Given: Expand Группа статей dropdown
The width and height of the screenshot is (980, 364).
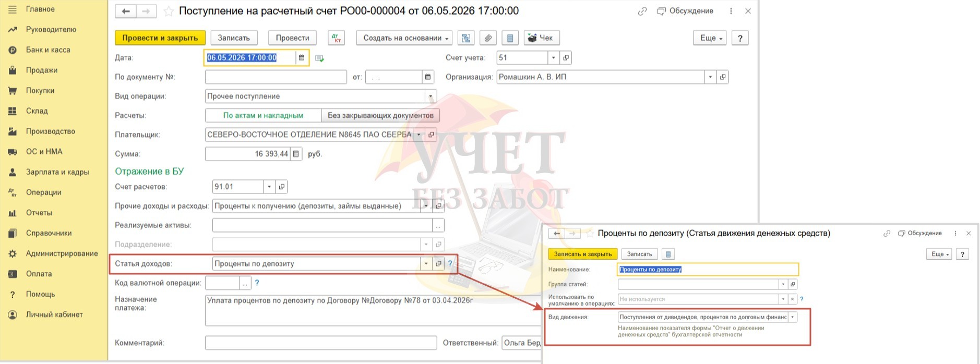Looking at the screenshot, I should (x=783, y=284).
